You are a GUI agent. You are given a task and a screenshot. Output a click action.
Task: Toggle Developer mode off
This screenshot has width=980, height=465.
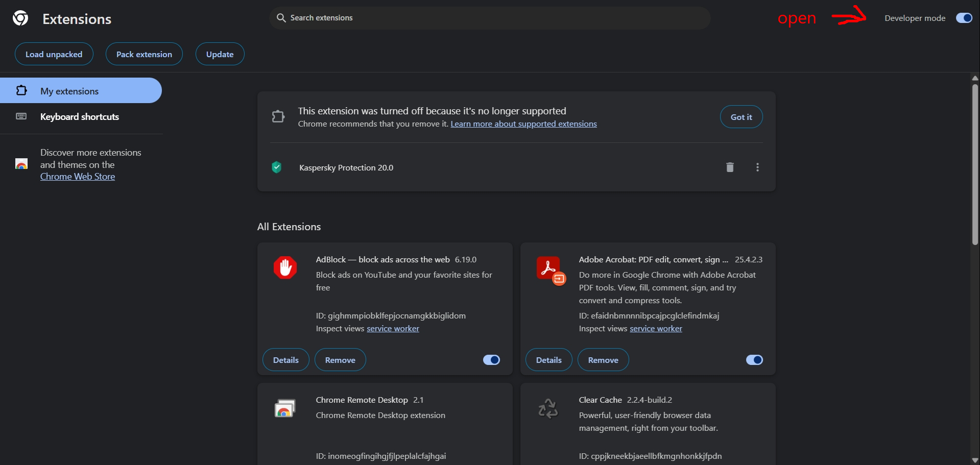pyautogui.click(x=964, y=18)
